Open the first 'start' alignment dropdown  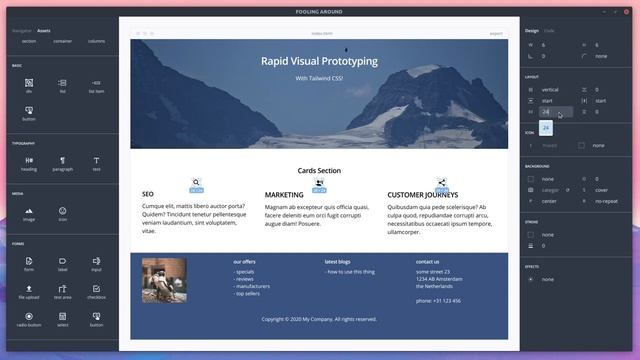(x=547, y=101)
